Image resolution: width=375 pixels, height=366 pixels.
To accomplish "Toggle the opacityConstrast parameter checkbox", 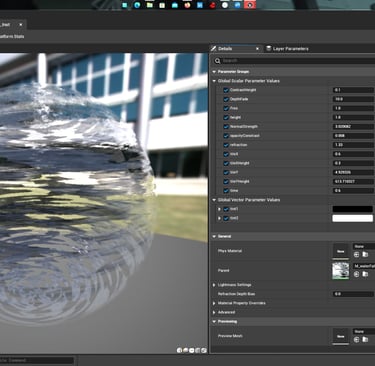I will 226,136.
